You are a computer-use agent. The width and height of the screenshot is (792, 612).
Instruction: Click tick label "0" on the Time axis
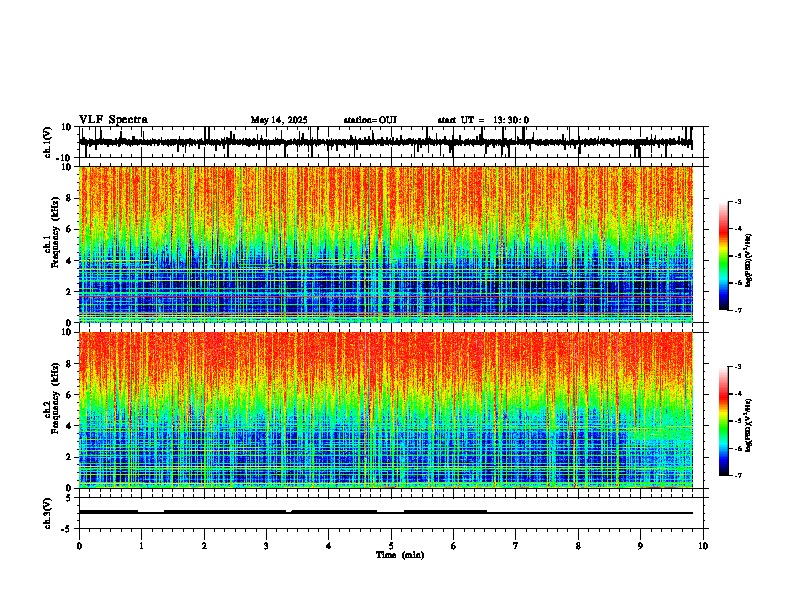[x=79, y=546]
